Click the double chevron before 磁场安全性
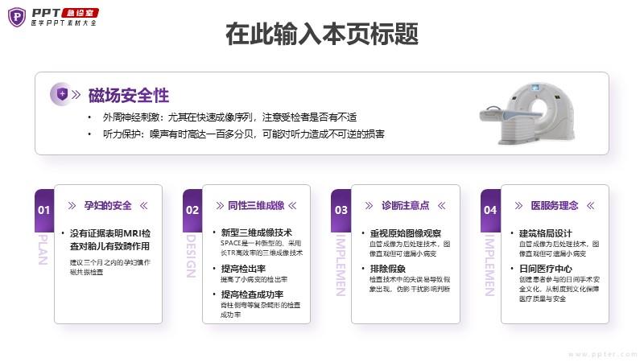 coord(76,95)
